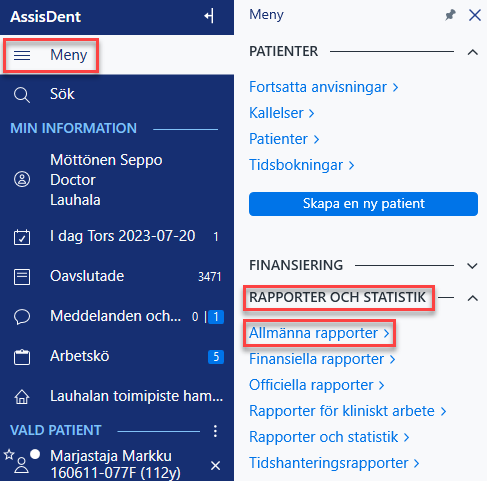Click the home icon for Lauhalan toimipiste
Screen dimensions: 487x481
(22, 397)
